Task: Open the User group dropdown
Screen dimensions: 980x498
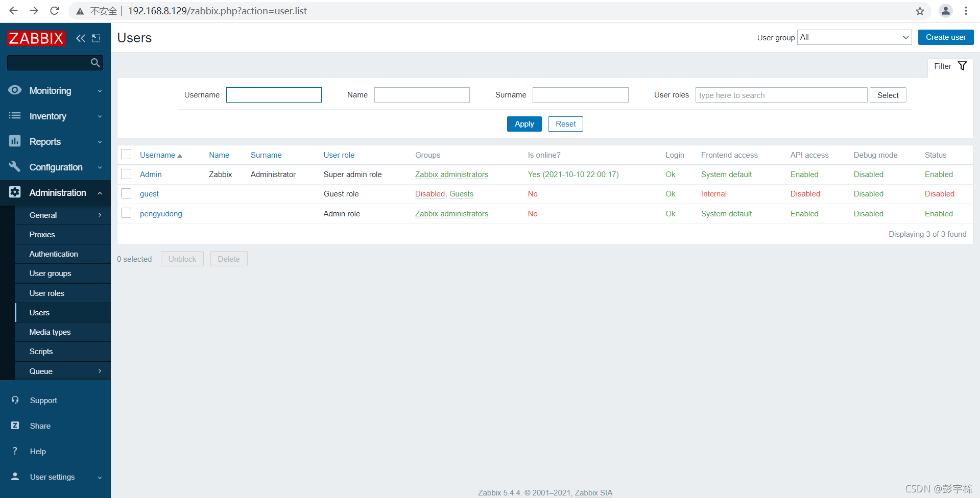Action: [854, 37]
